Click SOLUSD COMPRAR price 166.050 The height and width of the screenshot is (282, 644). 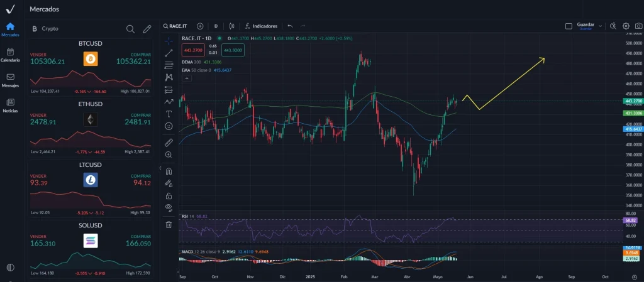click(x=138, y=244)
